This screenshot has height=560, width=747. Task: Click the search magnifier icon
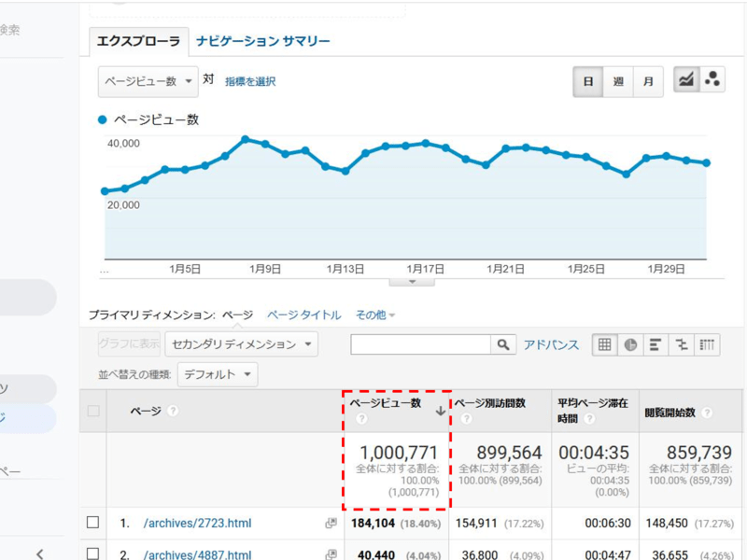pos(502,344)
